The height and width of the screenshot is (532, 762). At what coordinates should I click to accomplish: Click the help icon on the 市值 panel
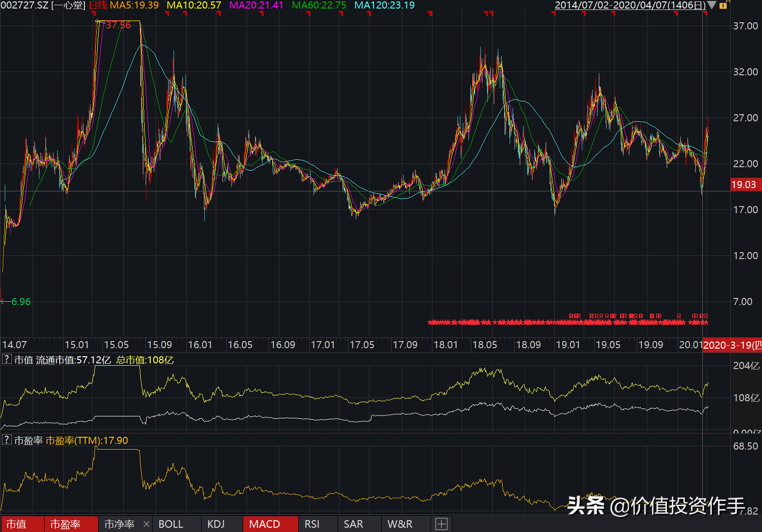tap(6, 360)
